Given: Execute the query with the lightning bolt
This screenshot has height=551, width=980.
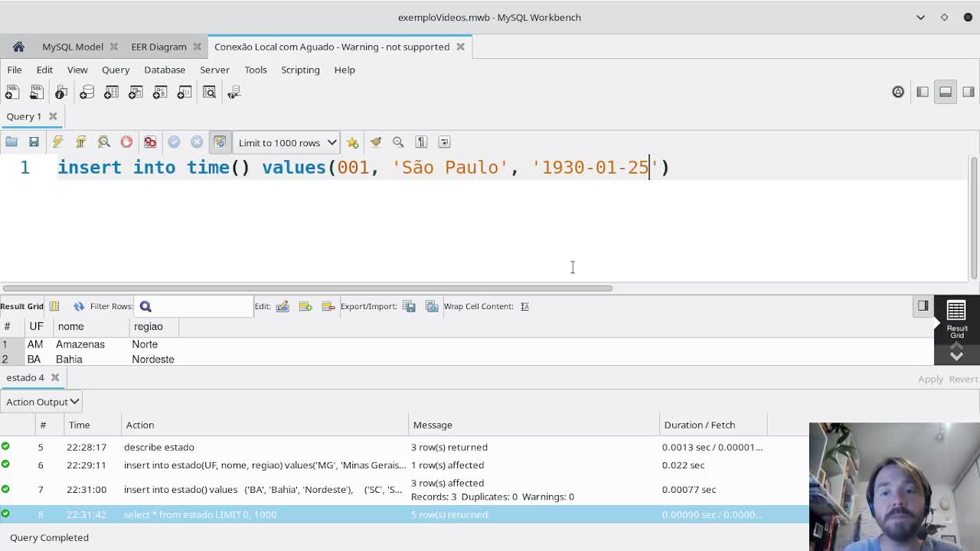Looking at the screenshot, I should pos(57,142).
